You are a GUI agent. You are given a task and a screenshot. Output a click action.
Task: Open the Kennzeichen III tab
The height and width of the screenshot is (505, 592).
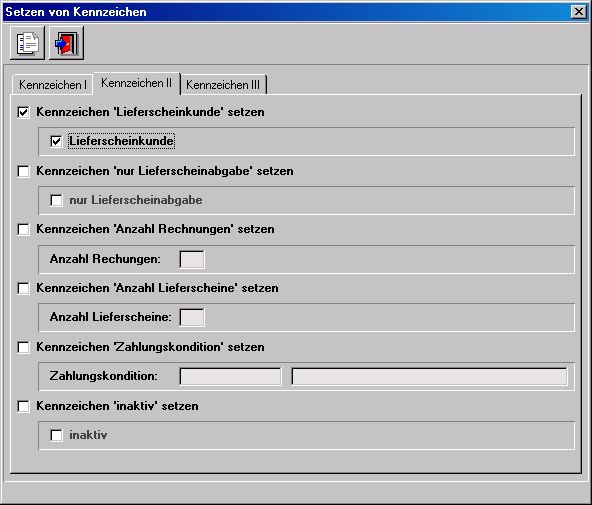[x=223, y=85]
